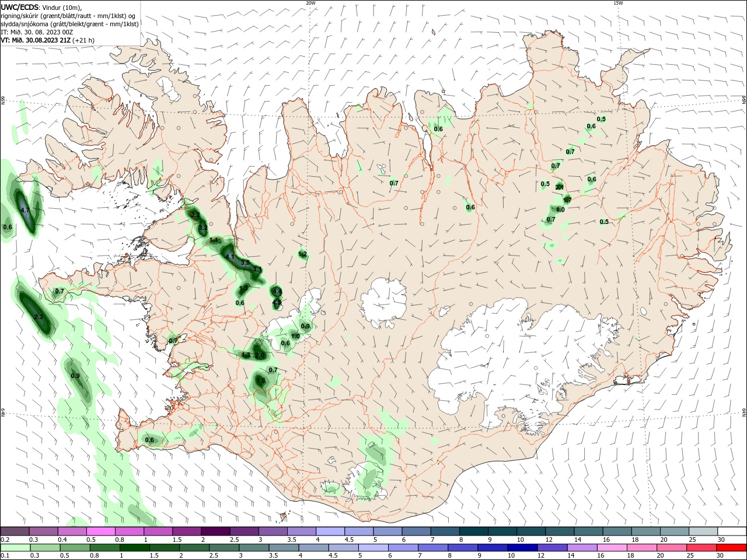The width and height of the screenshot is (747, 560).
Task: Select the pale green 0.1–0.3 swatch in lower legend
Action: coord(16,548)
